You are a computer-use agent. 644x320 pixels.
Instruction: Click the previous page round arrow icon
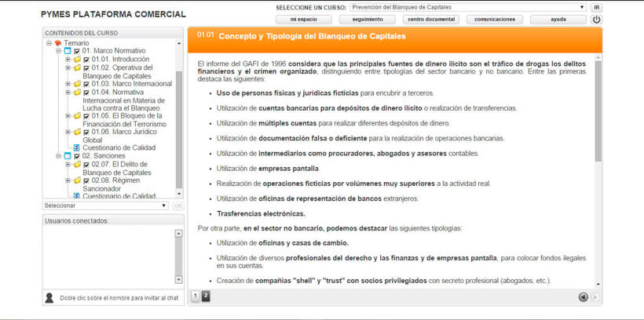click(x=584, y=297)
